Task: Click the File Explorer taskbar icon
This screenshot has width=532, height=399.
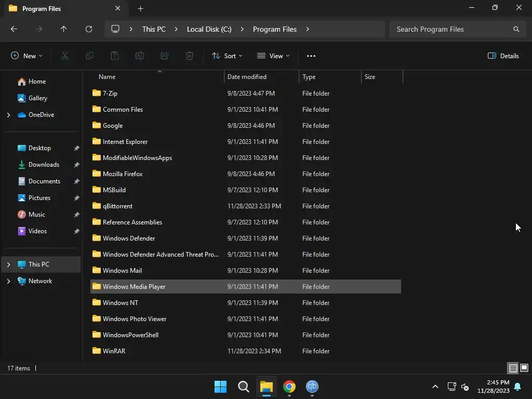Action: 267,387
